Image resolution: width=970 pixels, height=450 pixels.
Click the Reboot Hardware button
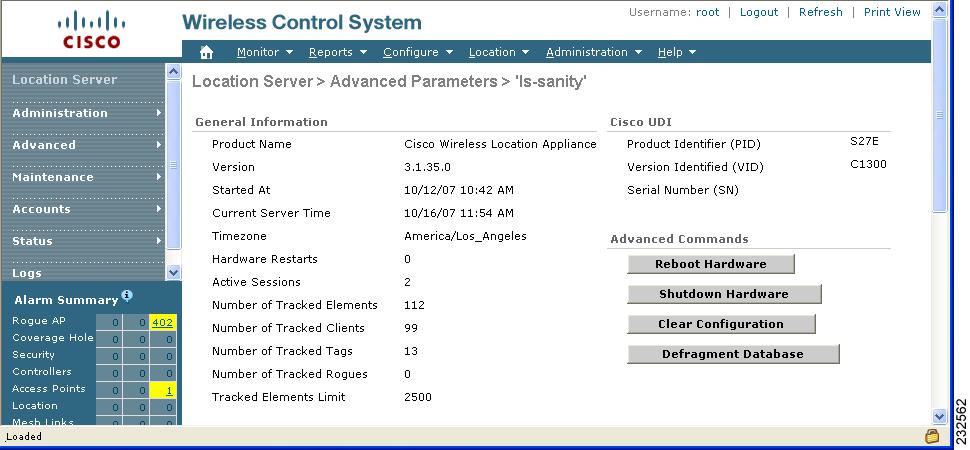(711, 264)
